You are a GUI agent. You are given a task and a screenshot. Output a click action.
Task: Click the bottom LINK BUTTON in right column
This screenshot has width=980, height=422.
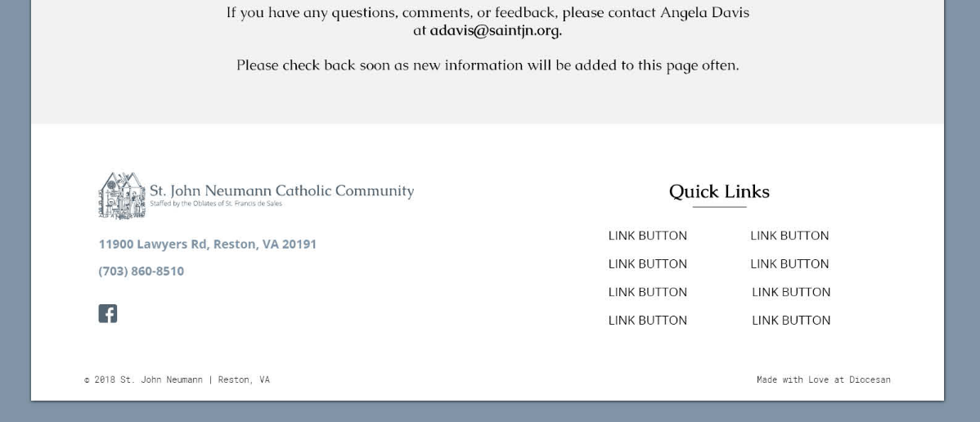(x=791, y=321)
